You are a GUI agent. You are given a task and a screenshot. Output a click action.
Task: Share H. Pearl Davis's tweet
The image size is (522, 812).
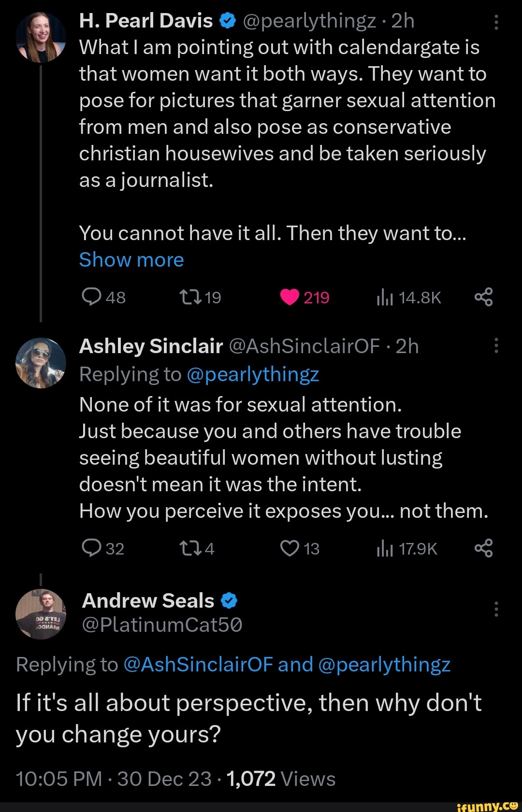(483, 297)
